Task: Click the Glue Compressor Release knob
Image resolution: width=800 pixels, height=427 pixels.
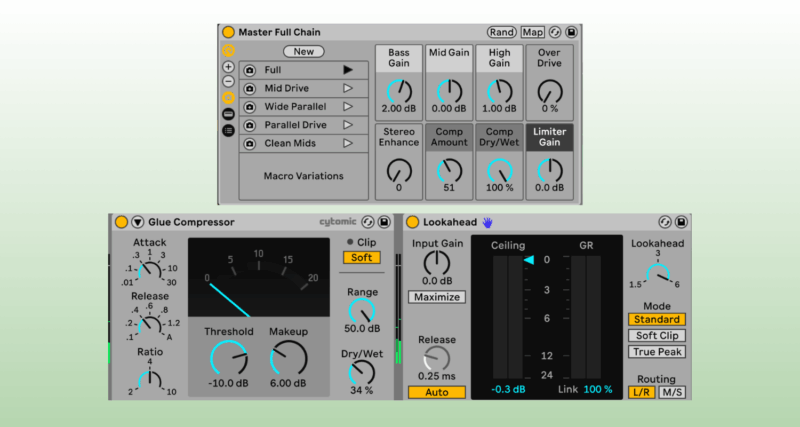Action: (x=149, y=324)
